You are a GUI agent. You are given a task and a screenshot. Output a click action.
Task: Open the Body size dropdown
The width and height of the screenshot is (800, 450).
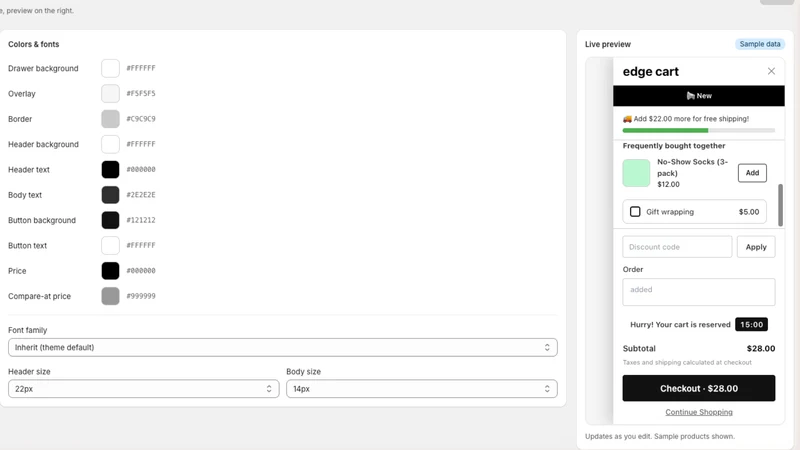[421, 389]
